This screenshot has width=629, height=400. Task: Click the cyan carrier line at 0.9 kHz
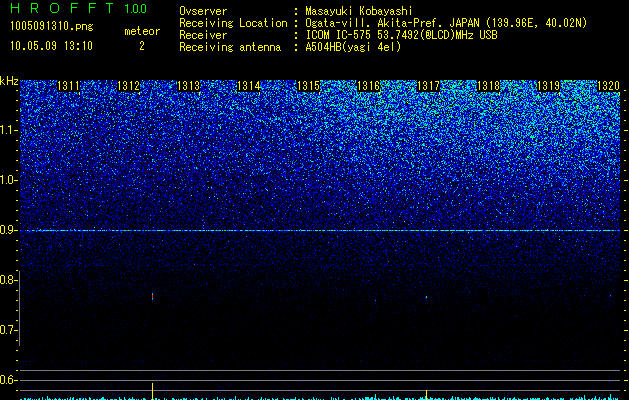(x=320, y=230)
